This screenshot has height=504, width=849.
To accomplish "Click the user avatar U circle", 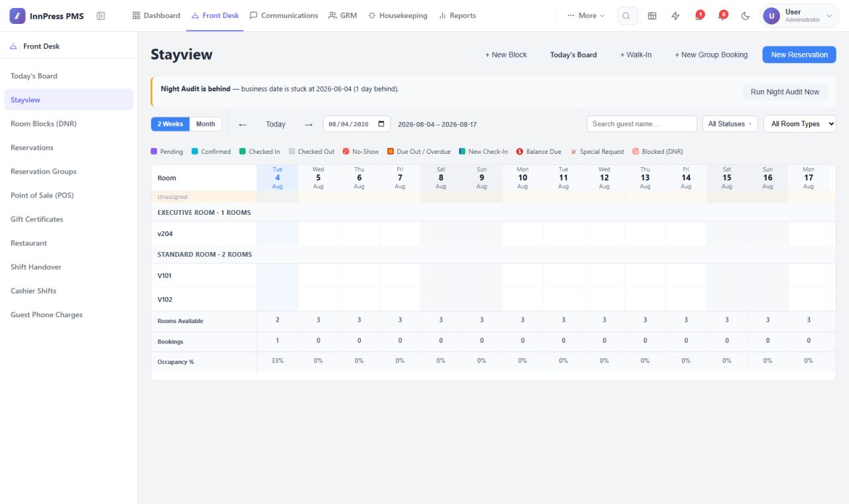I will pyautogui.click(x=771, y=16).
